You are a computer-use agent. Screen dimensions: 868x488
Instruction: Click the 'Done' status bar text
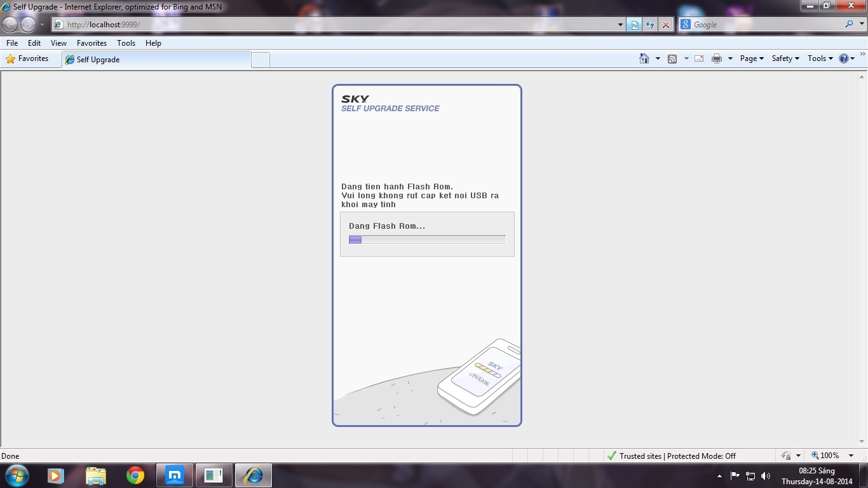(10, 456)
